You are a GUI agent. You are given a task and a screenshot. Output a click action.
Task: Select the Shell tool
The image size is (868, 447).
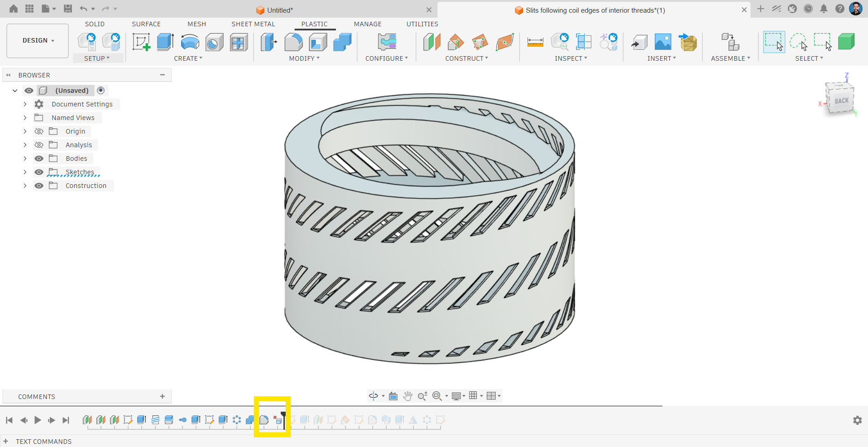point(318,42)
